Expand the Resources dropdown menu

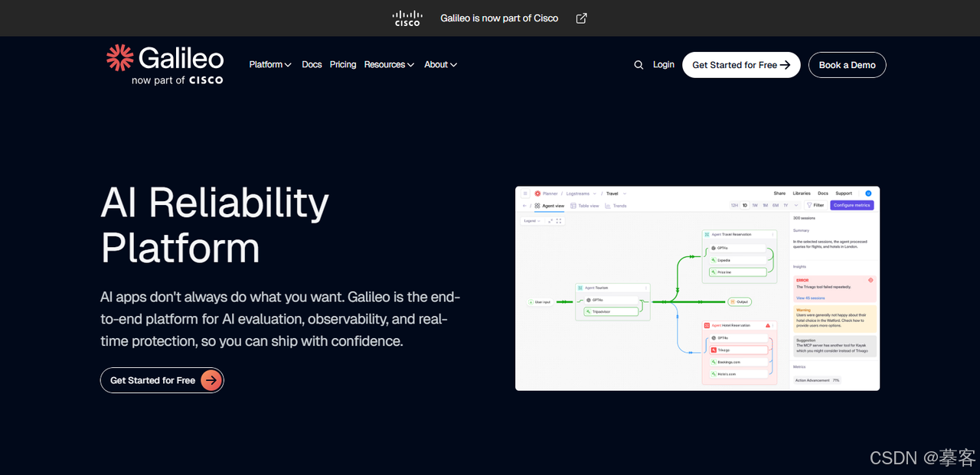389,64
